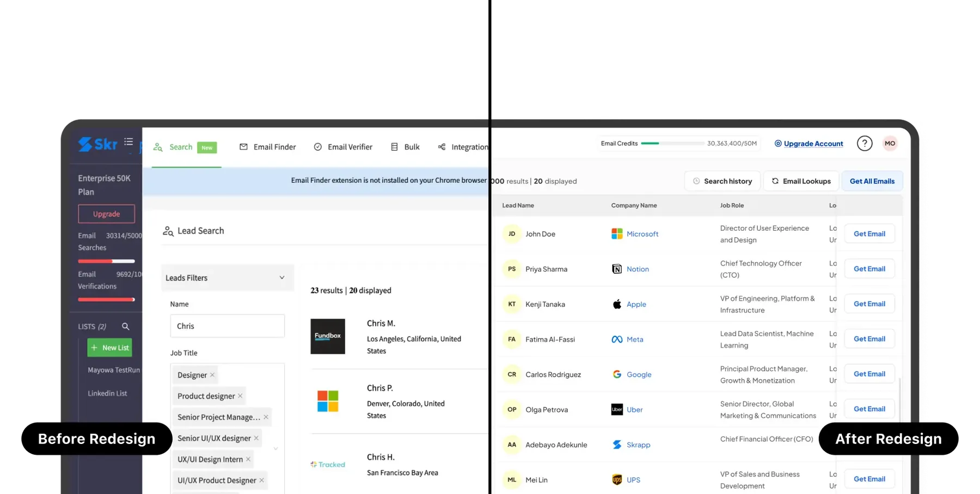
Task: Open the Skrapp company link
Action: (638, 445)
